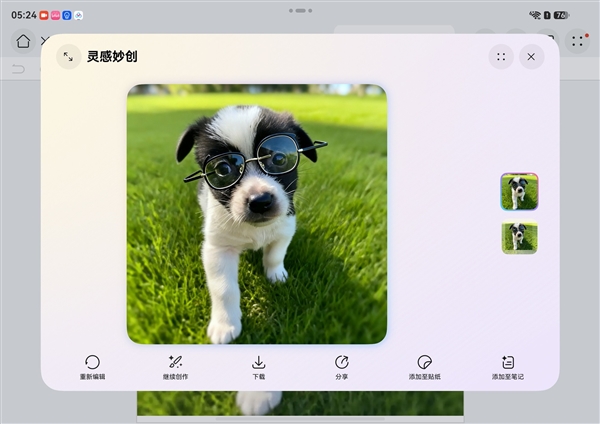Tap the 05:24 clock in the status bar
Viewport: 600px width, 424px height.
pos(23,15)
